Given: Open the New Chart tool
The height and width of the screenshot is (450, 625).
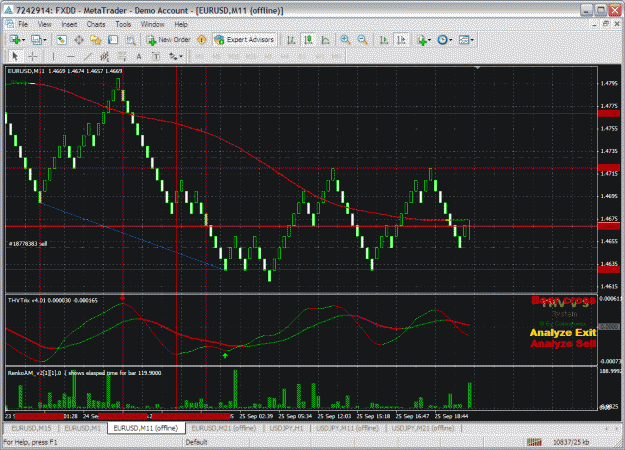Looking at the screenshot, I should coord(15,40).
